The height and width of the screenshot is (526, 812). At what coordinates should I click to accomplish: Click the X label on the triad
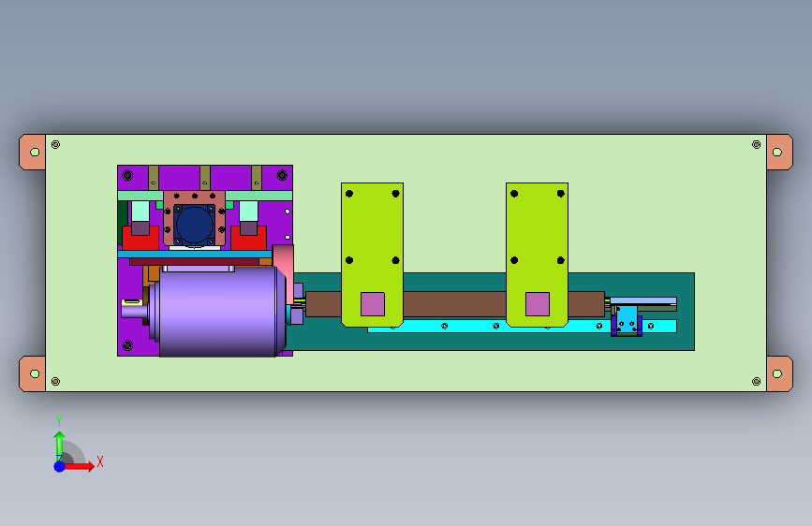100,461
